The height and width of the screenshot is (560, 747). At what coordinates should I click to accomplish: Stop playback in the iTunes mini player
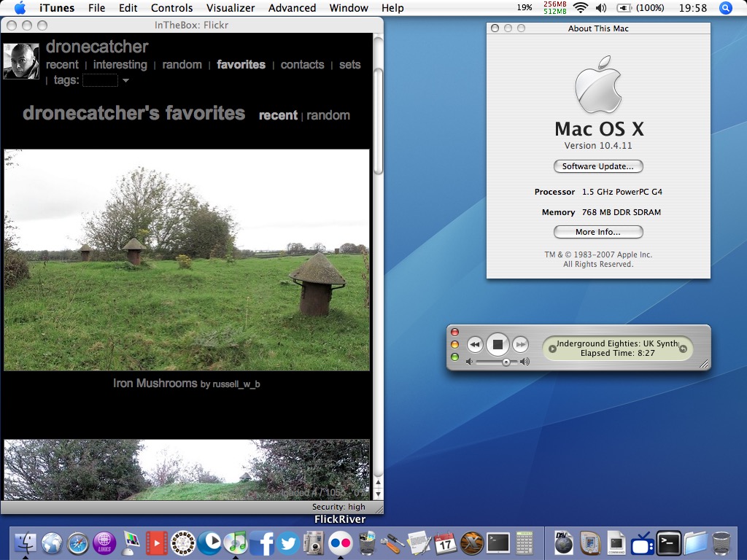coord(498,344)
